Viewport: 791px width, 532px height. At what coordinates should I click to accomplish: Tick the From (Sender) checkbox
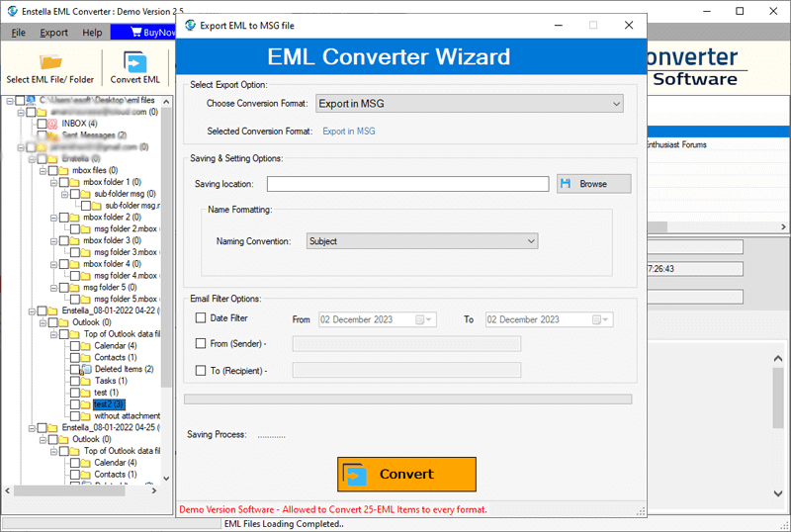click(202, 344)
